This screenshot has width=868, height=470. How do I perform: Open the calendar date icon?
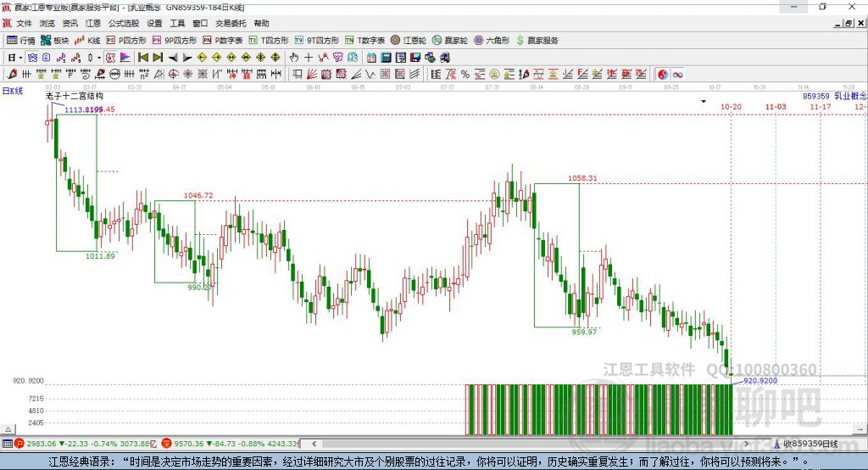pos(371,58)
